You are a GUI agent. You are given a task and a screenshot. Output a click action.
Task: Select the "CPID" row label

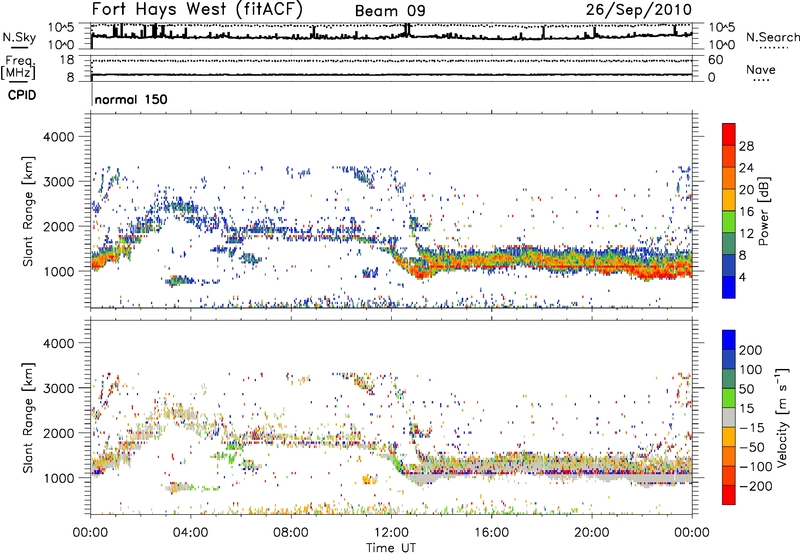click(22, 95)
